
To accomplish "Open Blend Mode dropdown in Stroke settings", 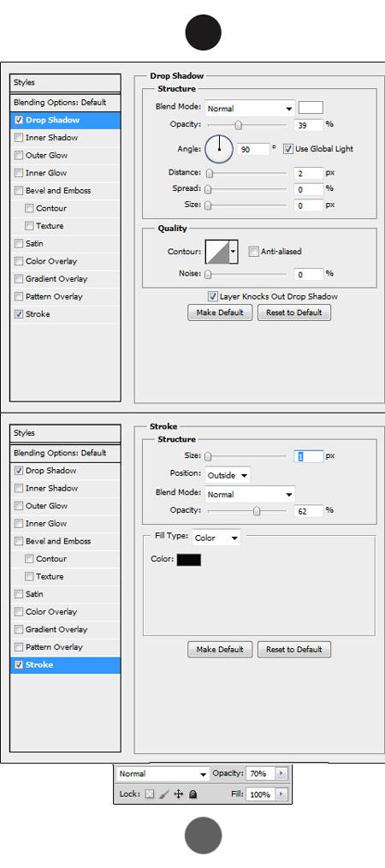I will 250,494.
